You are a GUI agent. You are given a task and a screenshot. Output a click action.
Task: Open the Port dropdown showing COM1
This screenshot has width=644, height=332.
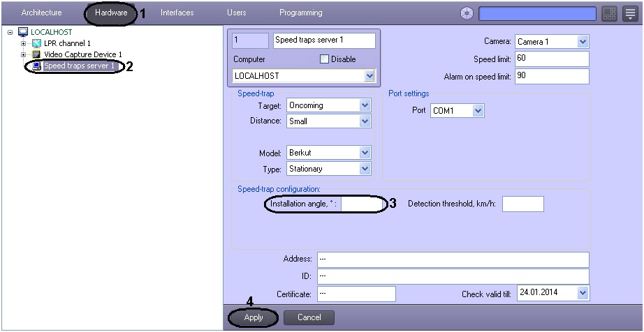click(478, 111)
